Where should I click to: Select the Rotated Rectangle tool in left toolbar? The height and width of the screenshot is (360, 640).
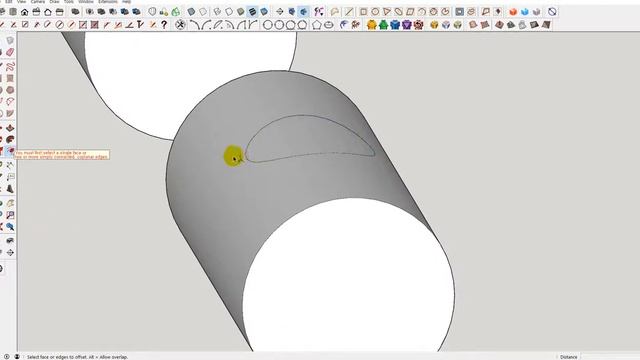pos(10,78)
